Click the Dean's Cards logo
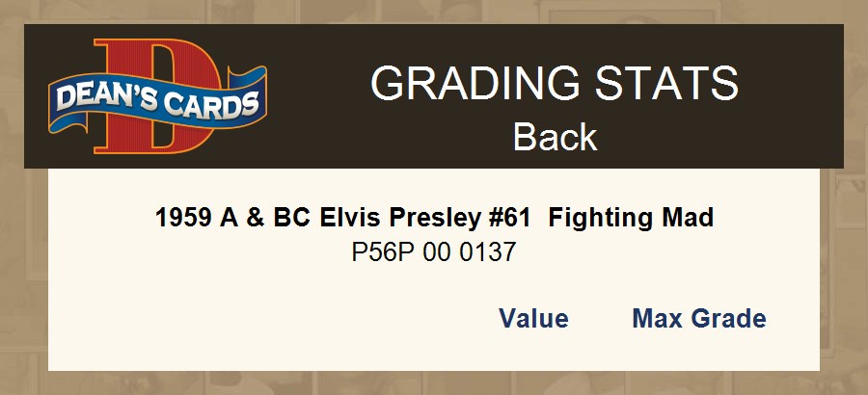This screenshot has width=868, height=395. pos(157,96)
